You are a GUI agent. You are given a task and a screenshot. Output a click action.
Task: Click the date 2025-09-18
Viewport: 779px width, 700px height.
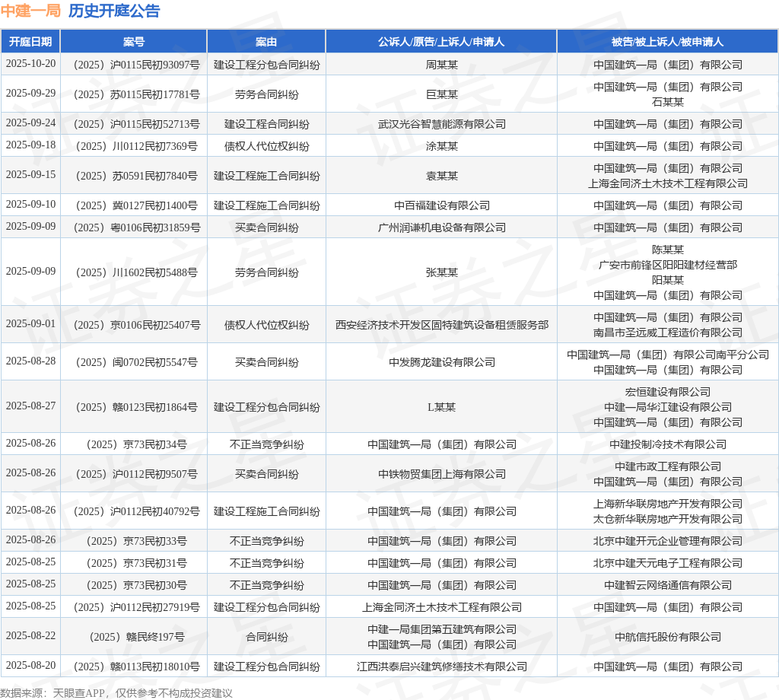[30, 145]
